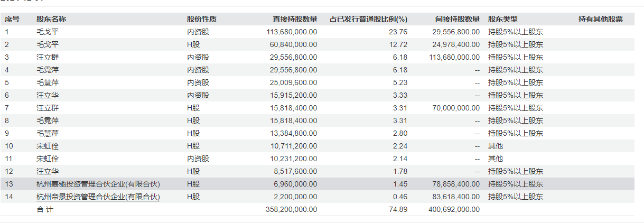The height and width of the screenshot is (223, 644).
Task: Click 汪立群 name in row 3
Action: pyautogui.click(x=47, y=57)
